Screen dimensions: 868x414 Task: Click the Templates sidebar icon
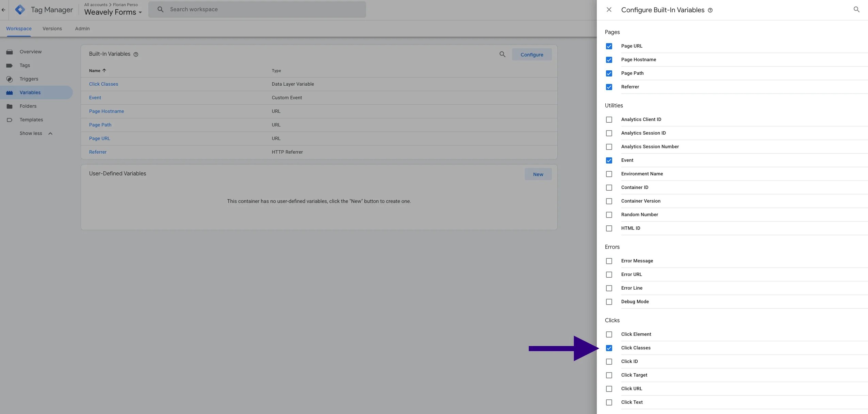tap(10, 120)
